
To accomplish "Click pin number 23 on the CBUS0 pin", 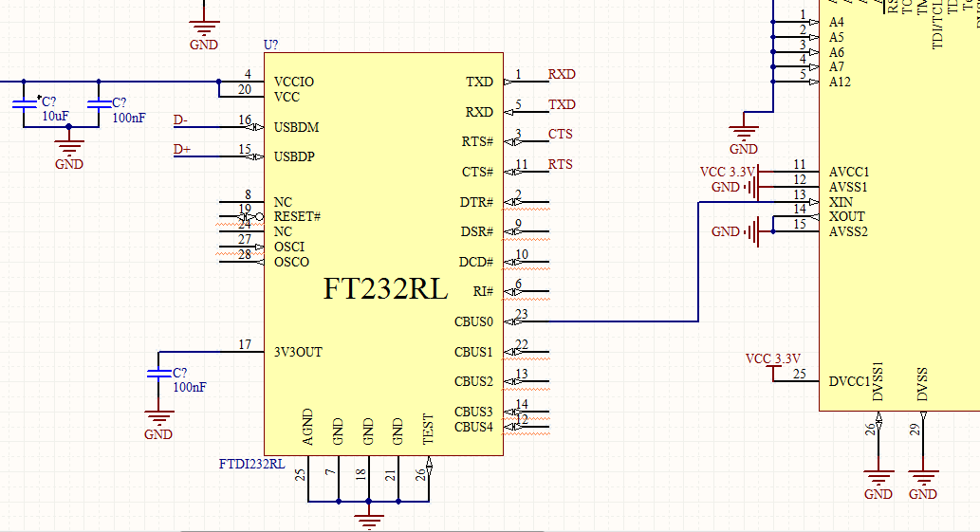I will [521, 314].
